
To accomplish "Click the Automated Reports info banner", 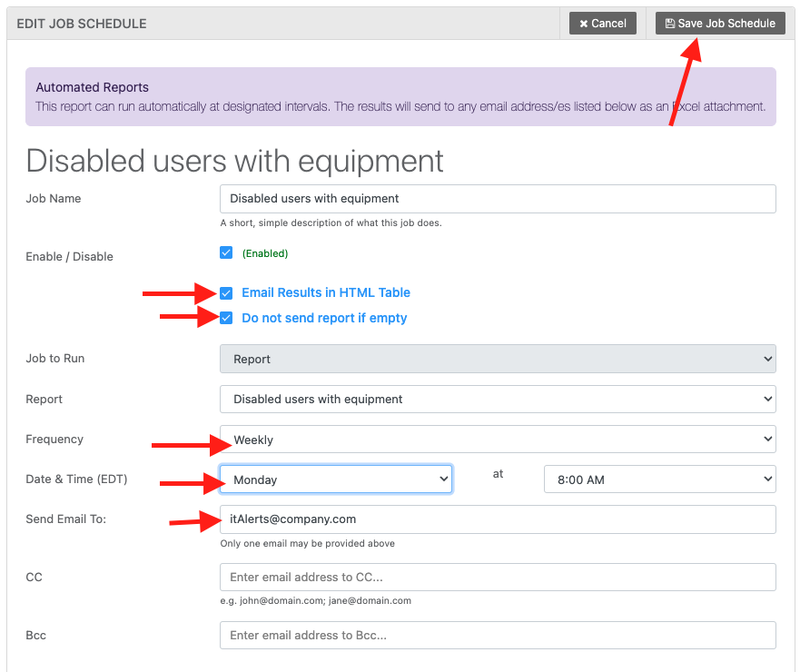I will pyautogui.click(x=400, y=96).
